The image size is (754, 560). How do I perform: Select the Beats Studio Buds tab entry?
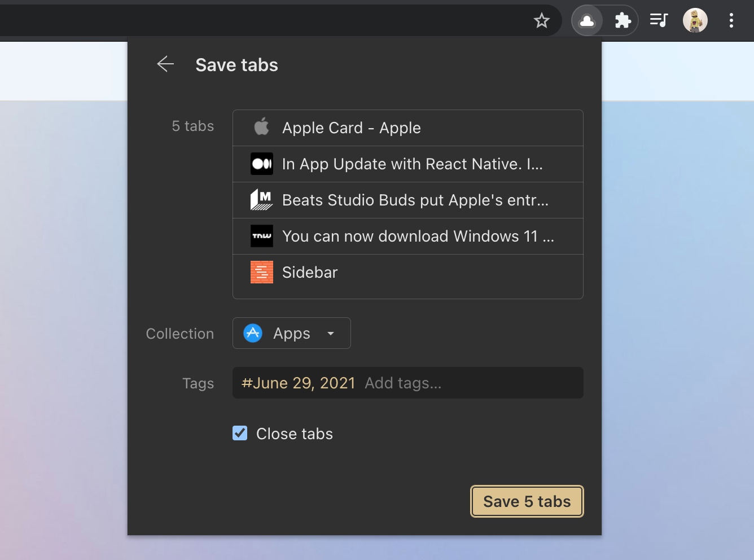pyautogui.click(x=407, y=200)
